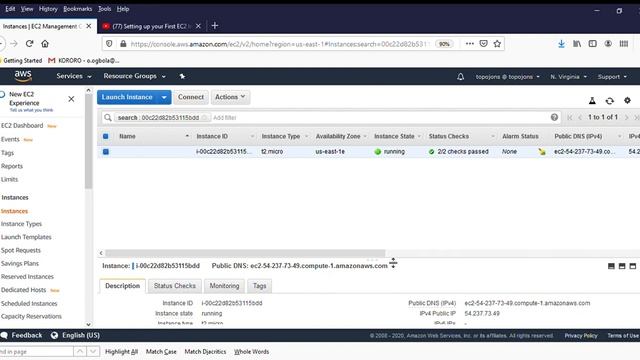
Task: Bookmark this page with the star
Action: tap(497, 44)
